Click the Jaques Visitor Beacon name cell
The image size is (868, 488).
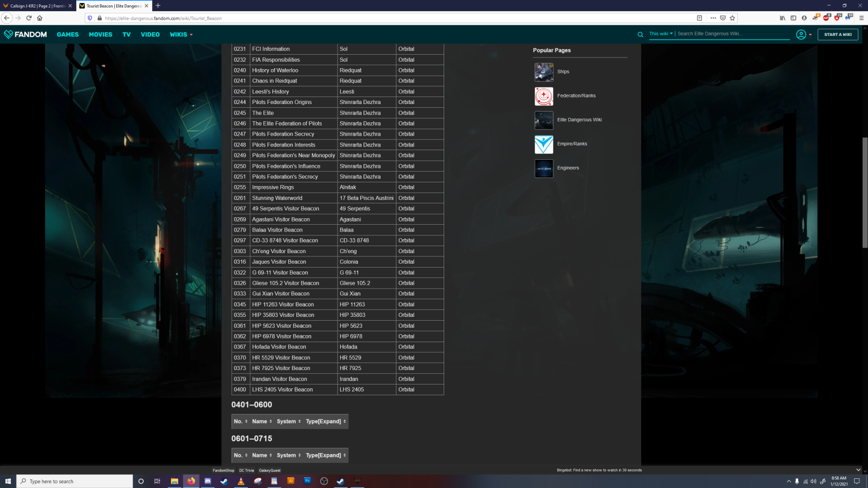(293, 262)
